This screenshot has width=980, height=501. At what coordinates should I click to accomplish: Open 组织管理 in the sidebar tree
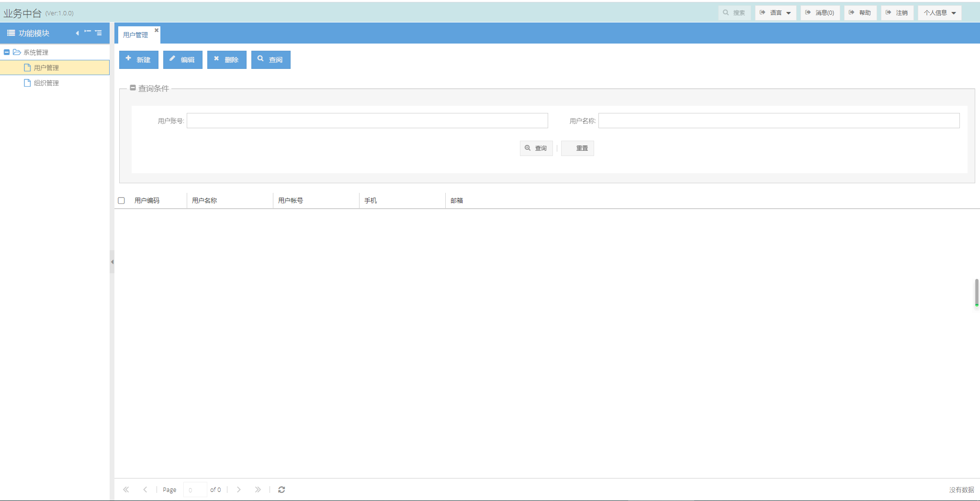click(55, 83)
